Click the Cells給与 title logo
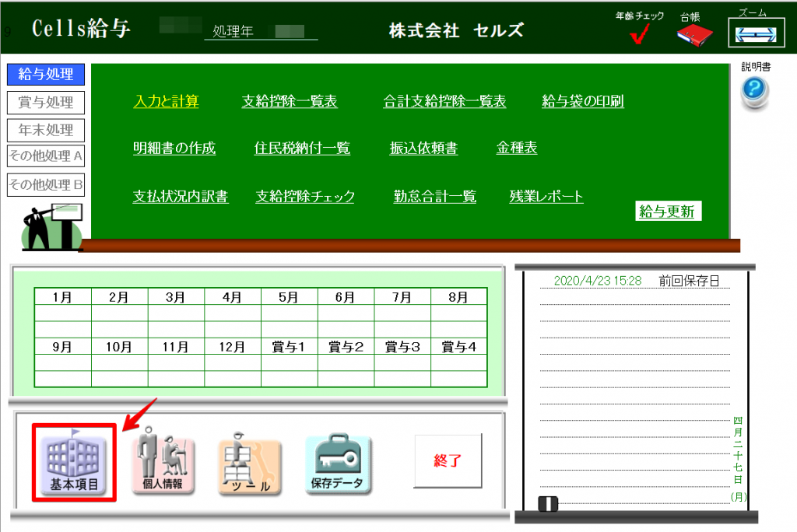 tap(81, 29)
